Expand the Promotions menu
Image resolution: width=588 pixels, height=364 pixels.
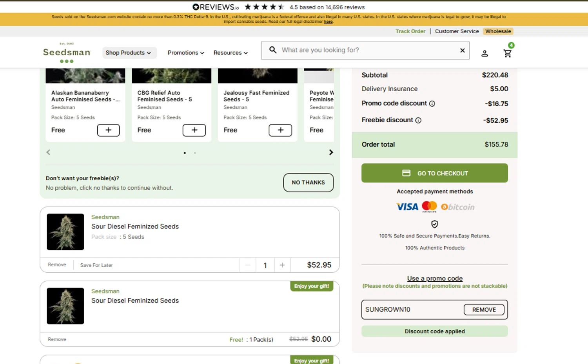click(x=186, y=53)
